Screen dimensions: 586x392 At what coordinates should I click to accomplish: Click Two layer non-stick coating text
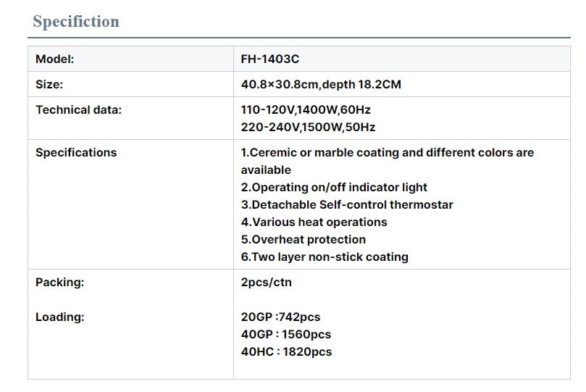coord(325,257)
